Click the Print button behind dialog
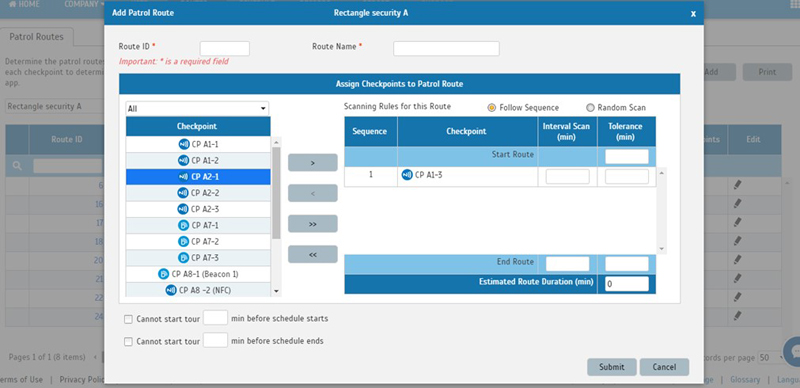 [x=767, y=72]
